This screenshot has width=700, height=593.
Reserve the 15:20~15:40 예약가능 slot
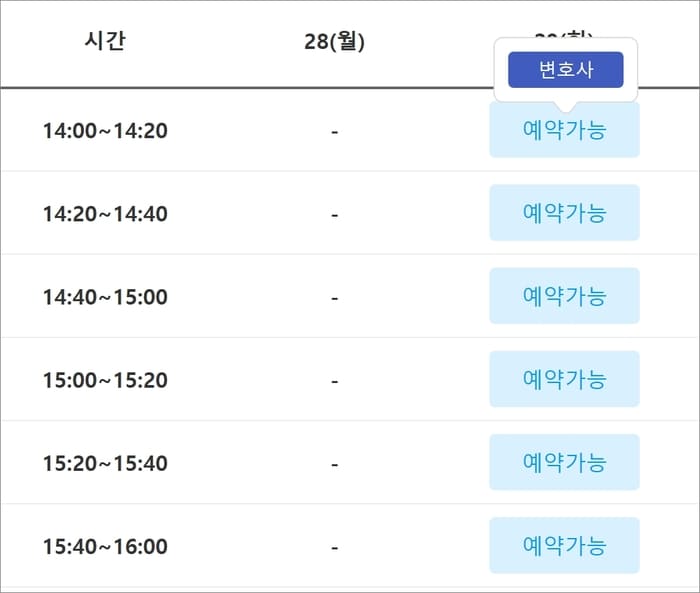pos(564,462)
